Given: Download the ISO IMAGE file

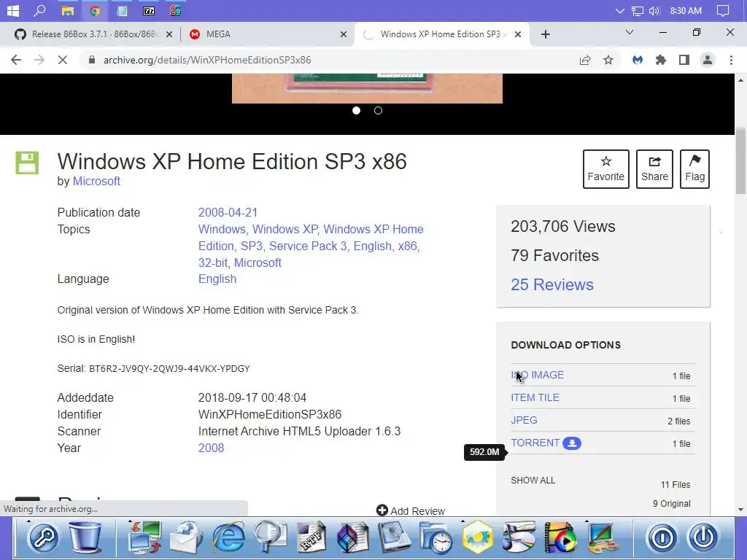Looking at the screenshot, I should coord(538,375).
